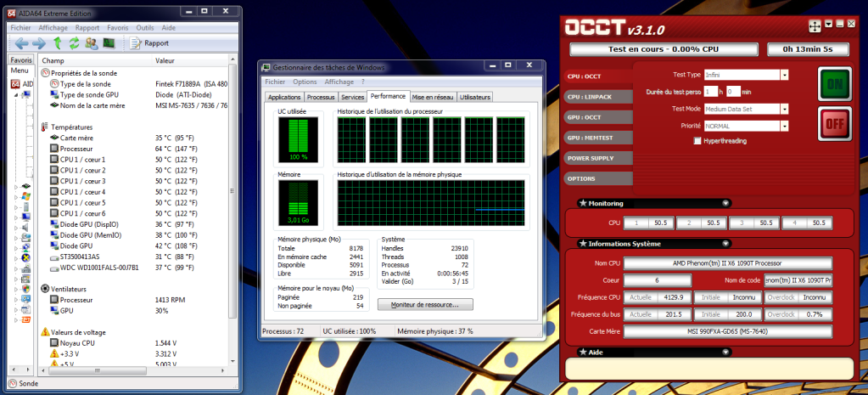Click the Sonde status bar gauge icon
Image resolution: width=868 pixels, height=395 pixels.
click(13, 383)
